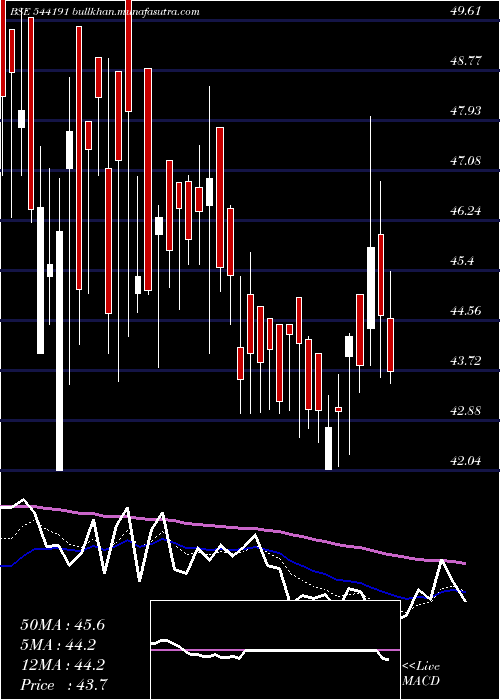The image size is (500, 700).
Task: Click the 49.61 price axis label
Action: (466, 11)
